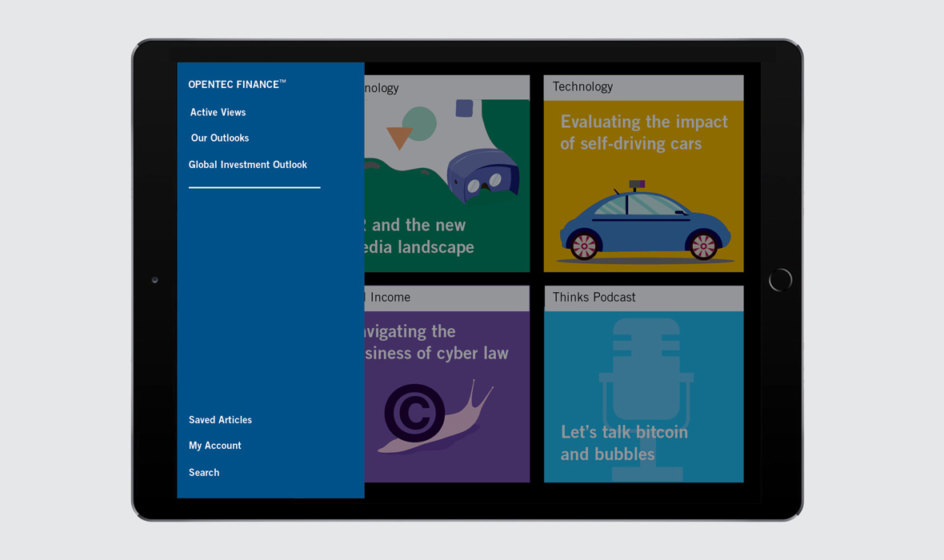Image resolution: width=944 pixels, height=560 pixels.
Task: Open Active Views from the side menu
Action: click(218, 113)
